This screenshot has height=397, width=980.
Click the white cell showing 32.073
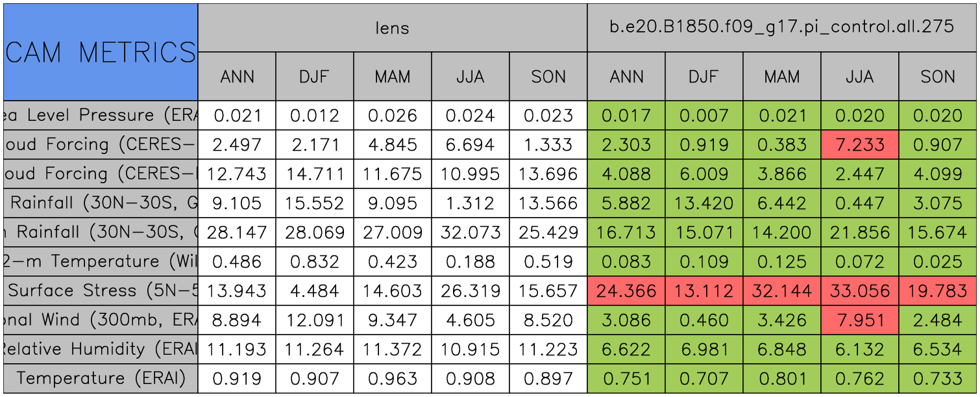click(x=471, y=232)
